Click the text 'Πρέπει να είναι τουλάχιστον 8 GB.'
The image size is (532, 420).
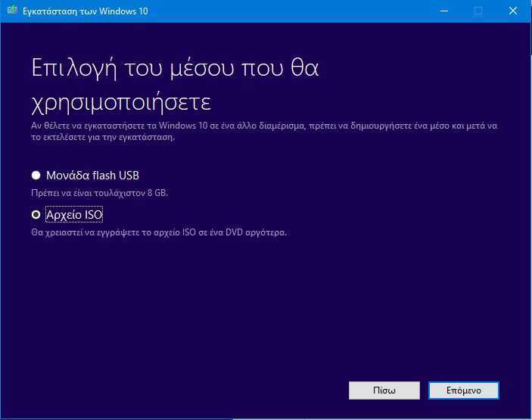[x=99, y=193]
